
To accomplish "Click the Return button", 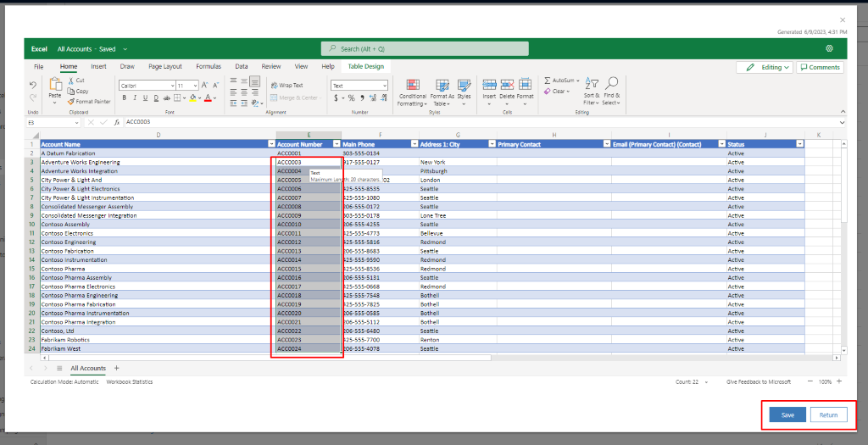I will click(x=828, y=414).
